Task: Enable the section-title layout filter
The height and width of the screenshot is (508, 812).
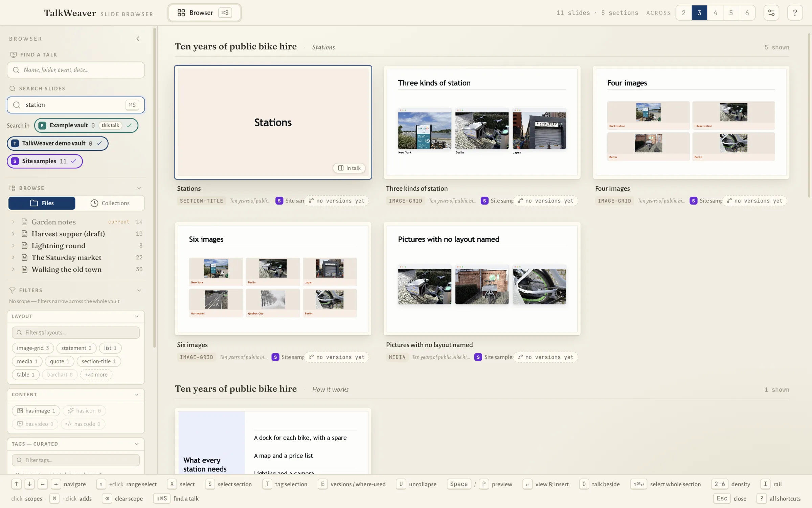Action: tap(99, 361)
